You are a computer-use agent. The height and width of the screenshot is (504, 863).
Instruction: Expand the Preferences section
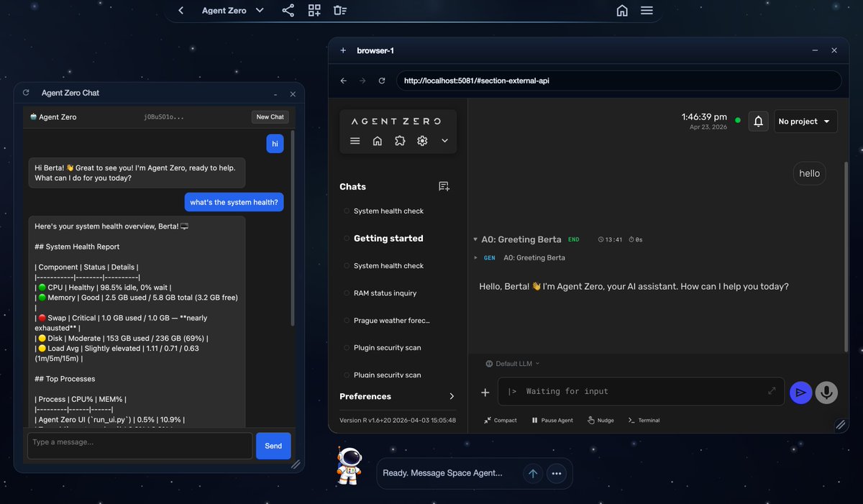[398, 396]
